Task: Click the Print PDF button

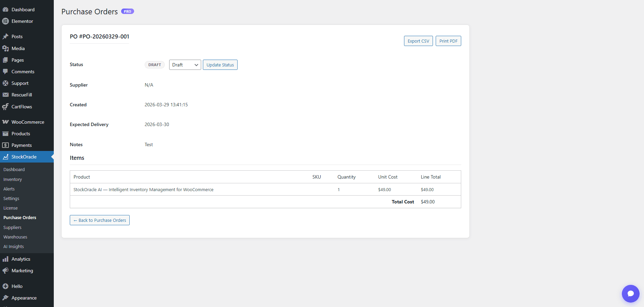Action: 448,41
